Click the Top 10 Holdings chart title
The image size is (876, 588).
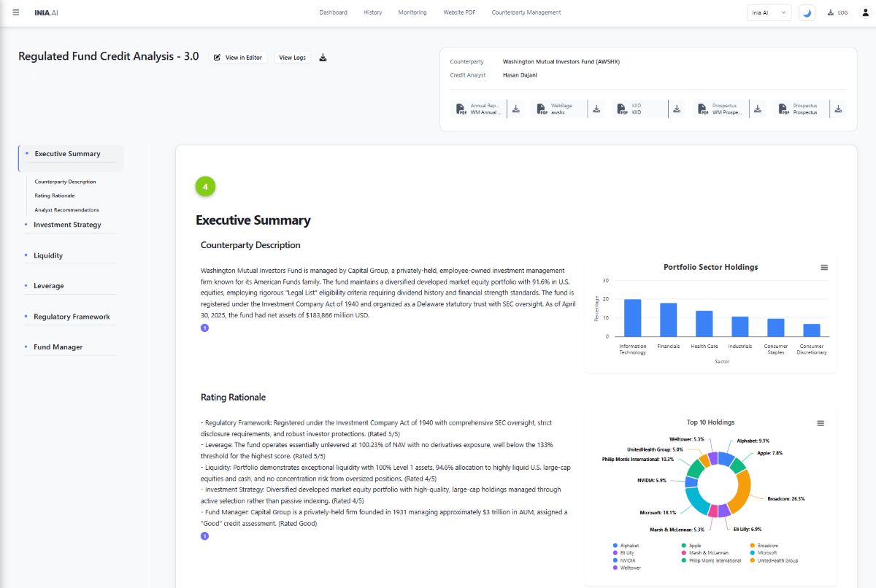710,422
